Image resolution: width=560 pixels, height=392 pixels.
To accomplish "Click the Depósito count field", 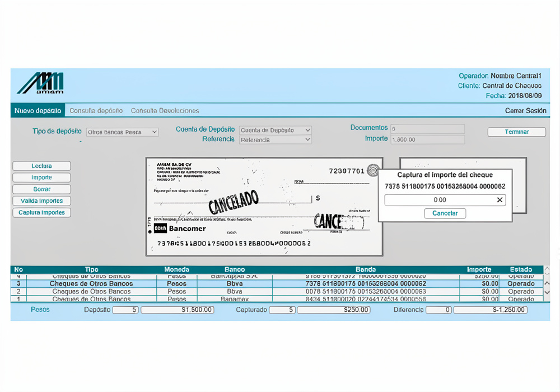I will 125,310.
